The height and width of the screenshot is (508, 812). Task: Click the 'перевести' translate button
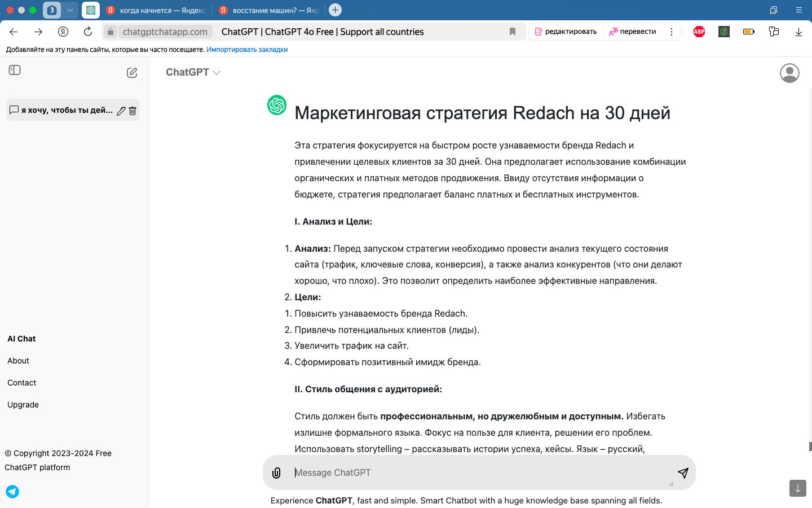point(632,32)
